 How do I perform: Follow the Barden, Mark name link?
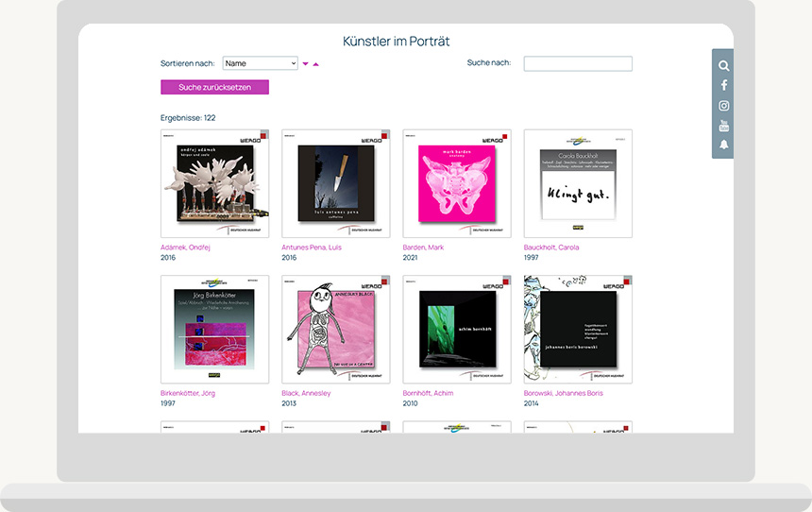click(423, 247)
